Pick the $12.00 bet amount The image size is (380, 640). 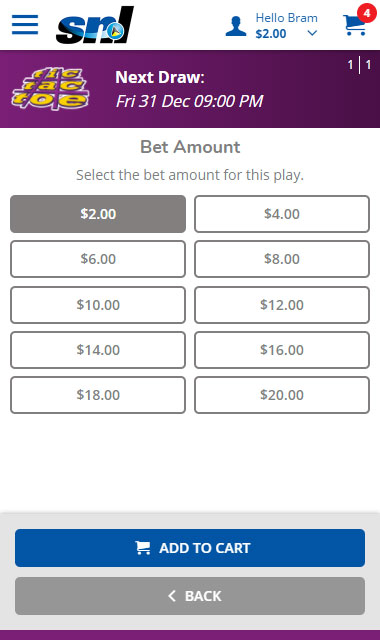282,305
